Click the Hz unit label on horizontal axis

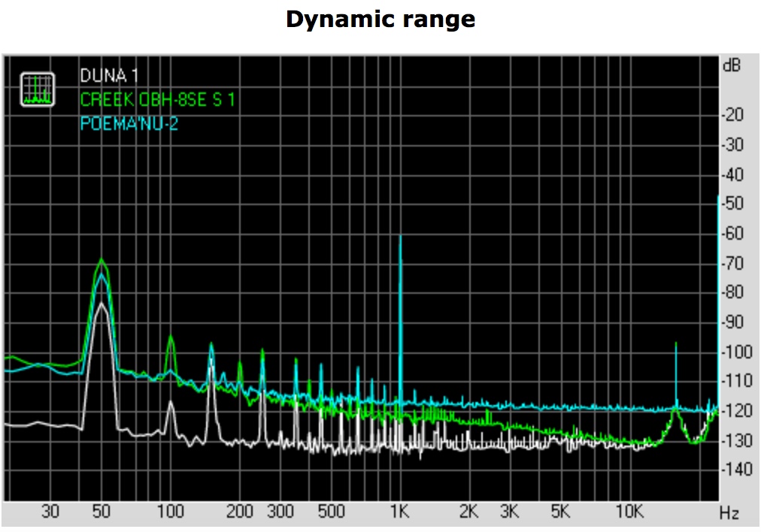click(729, 514)
